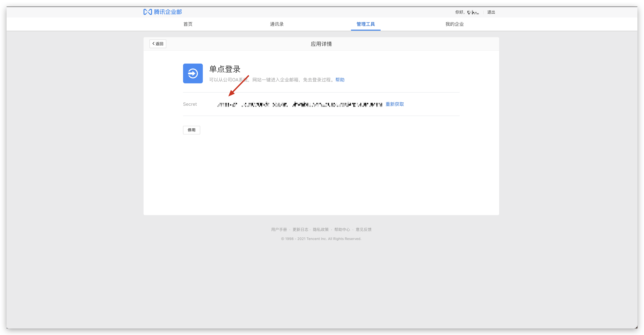
Task: Open the 更新日志 footer link
Action: point(300,229)
